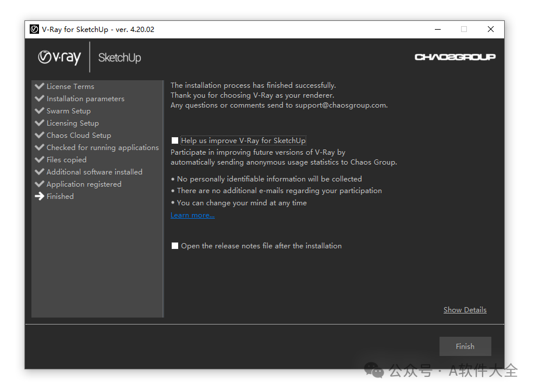Select the Application registered step
Viewport: 535px width, 392px height.
tap(84, 184)
